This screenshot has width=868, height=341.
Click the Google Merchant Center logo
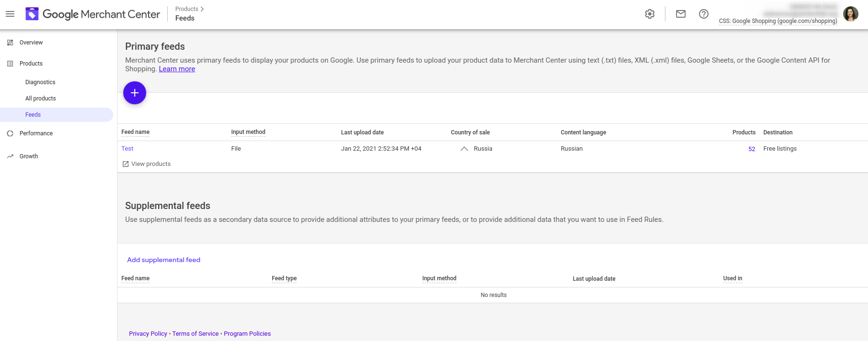tap(93, 14)
